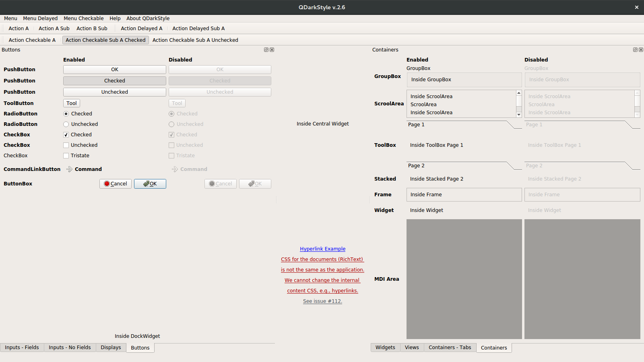
Task: Expand ToolBox Page 1 header
Action: tap(464, 125)
